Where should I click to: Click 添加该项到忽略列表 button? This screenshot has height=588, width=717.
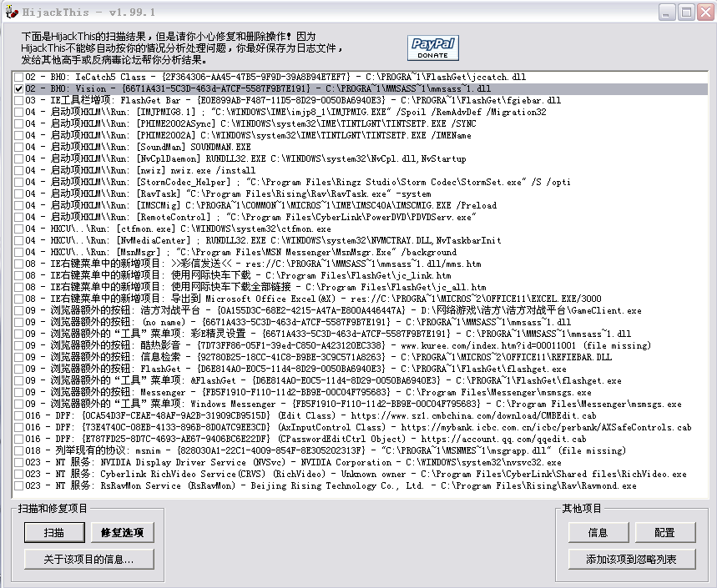click(x=632, y=559)
